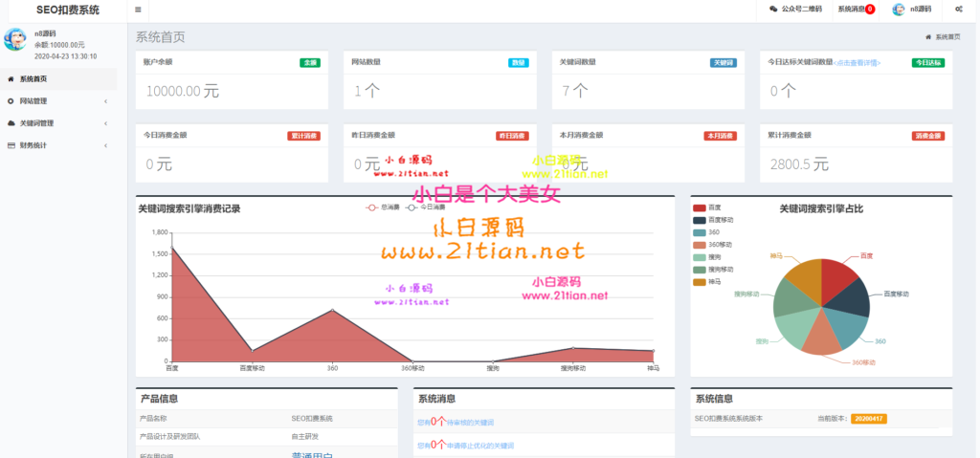This screenshot has height=458, width=980.
Task: Click the home icon beside 系统首页 in sidebar
Action: [x=11, y=79]
